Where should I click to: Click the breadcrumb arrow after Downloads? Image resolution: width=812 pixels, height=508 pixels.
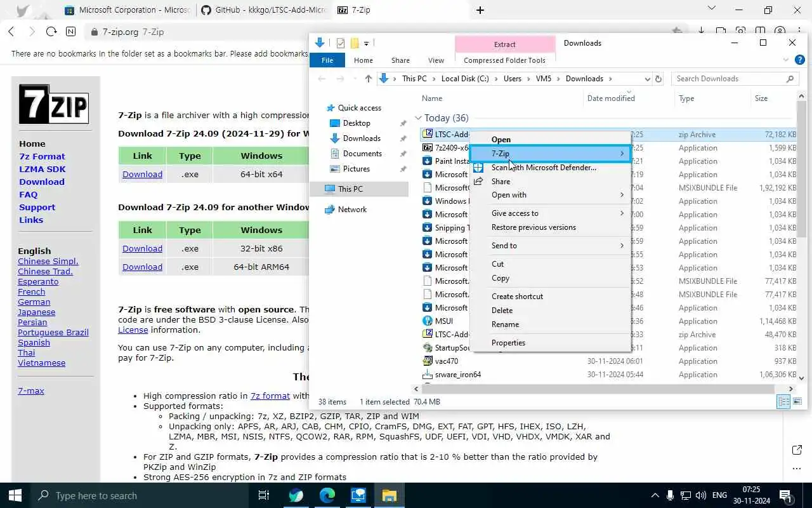click(x=610, y=79)
